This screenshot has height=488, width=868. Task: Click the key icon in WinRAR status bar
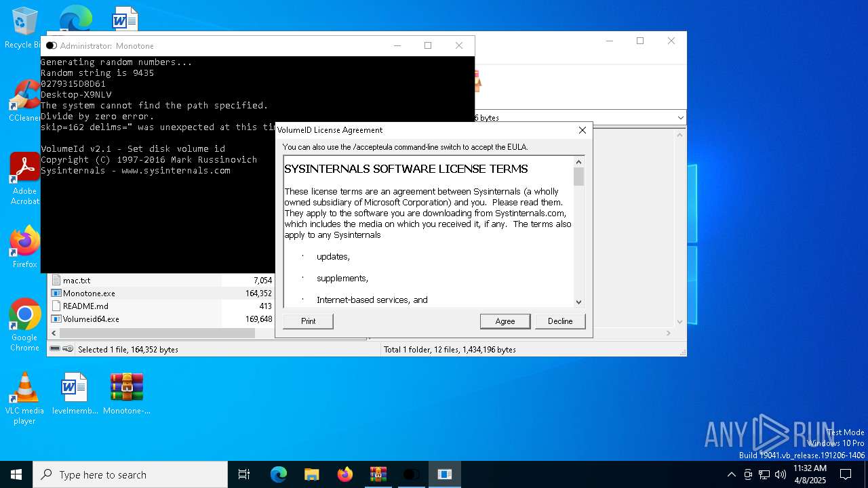coord(68,349)
